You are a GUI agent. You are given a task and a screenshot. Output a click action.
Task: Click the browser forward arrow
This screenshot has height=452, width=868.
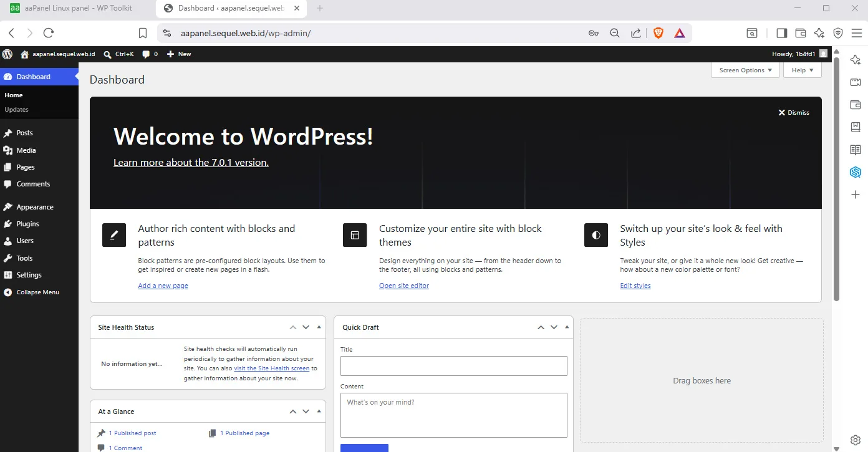pos(30,33)
